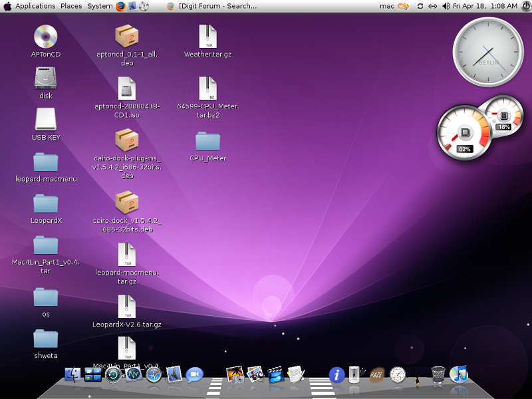
Task: Launch iTunes music note in dock
Action: 459,374
